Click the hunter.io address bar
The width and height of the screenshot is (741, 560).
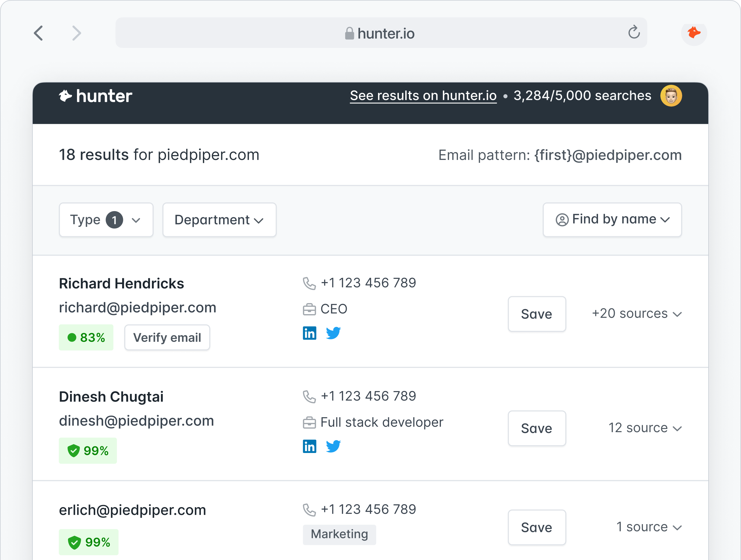pyautogui.click(x=381, y=33)
